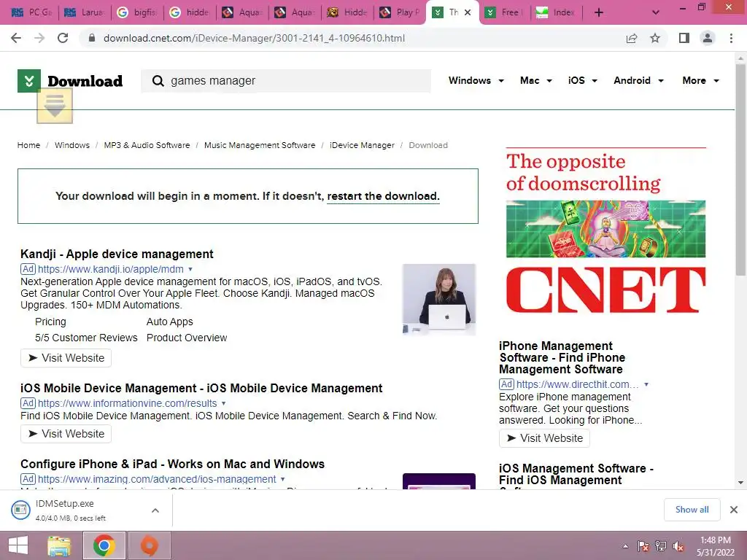Open File Explorer from taskbar

pos(59,545)
